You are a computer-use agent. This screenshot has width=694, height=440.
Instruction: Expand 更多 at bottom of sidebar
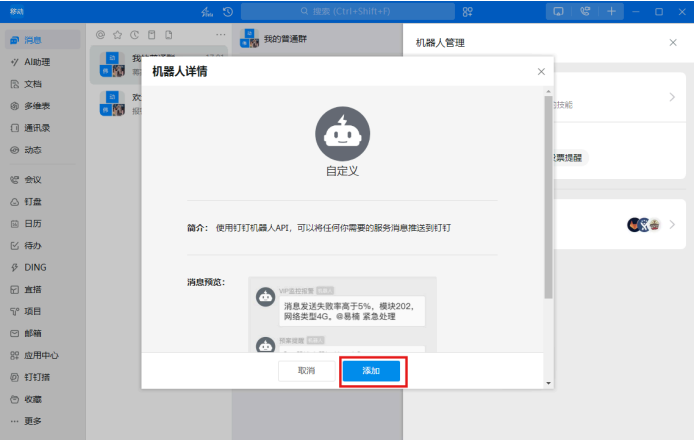pos(32,421)
